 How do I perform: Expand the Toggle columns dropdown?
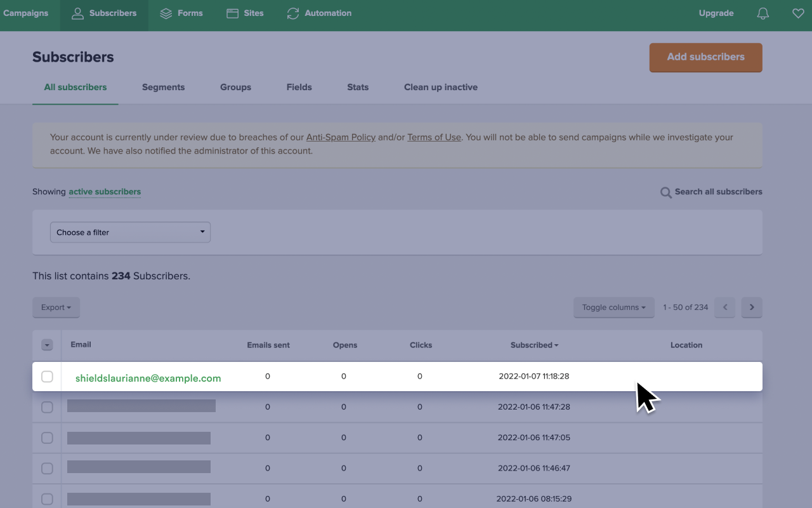click(x=613, y=307)
